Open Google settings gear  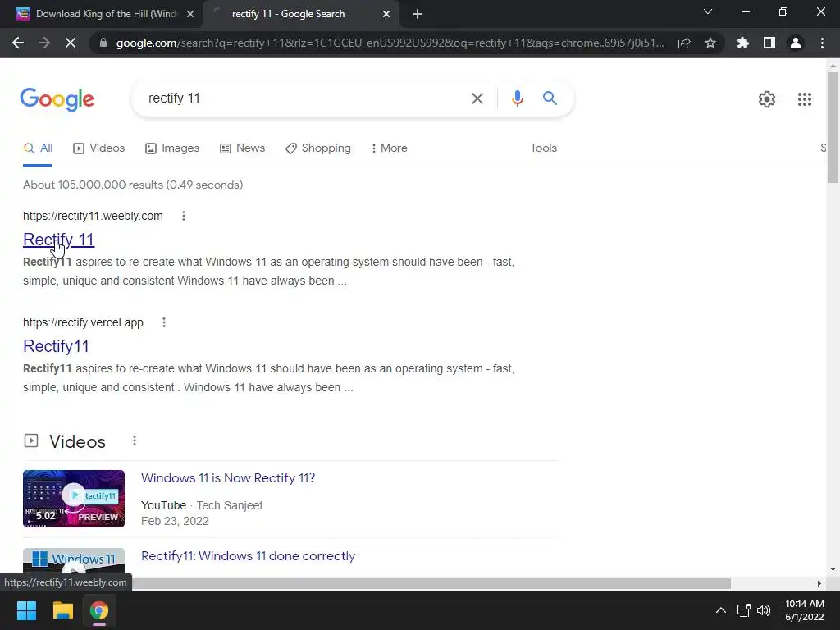tap(767, 99)
